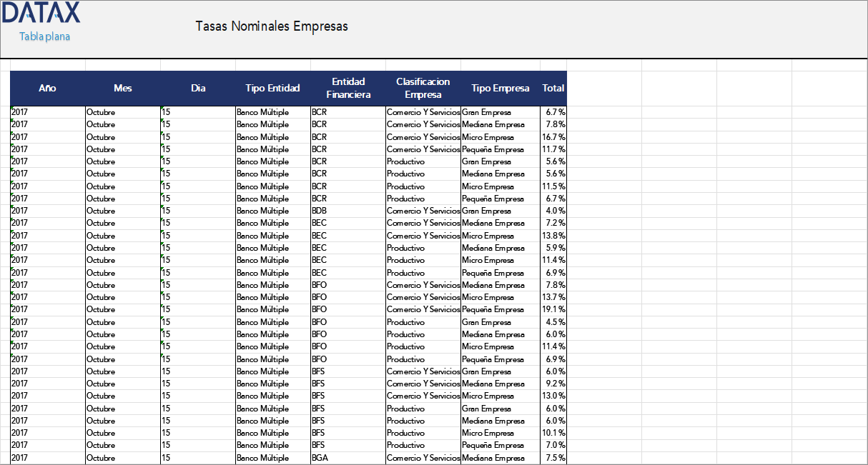
Task: Click the 13.8% total cell
Action: [553, 236]
